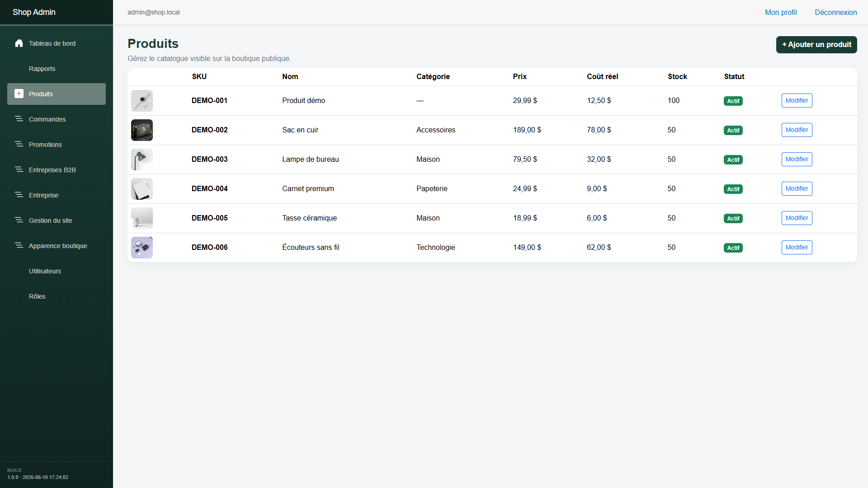Select Entreprise menu entry
The image size is (868, 488).
click(57, 195)
